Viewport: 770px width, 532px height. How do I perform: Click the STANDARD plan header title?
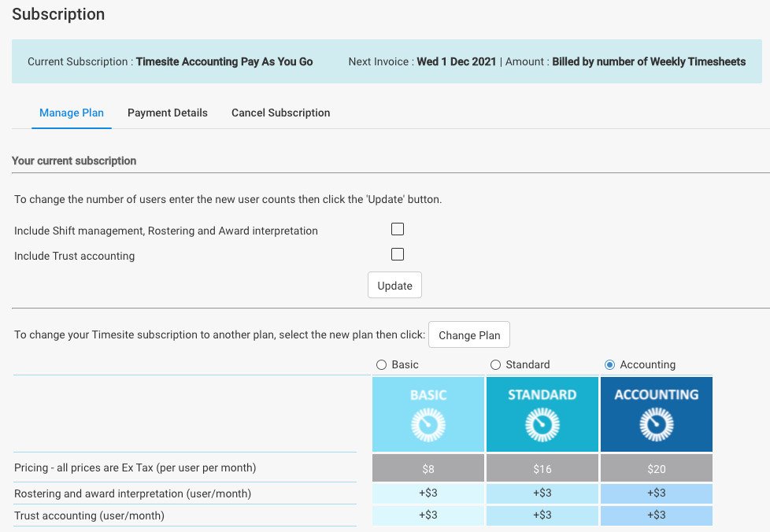pos(542,395)
